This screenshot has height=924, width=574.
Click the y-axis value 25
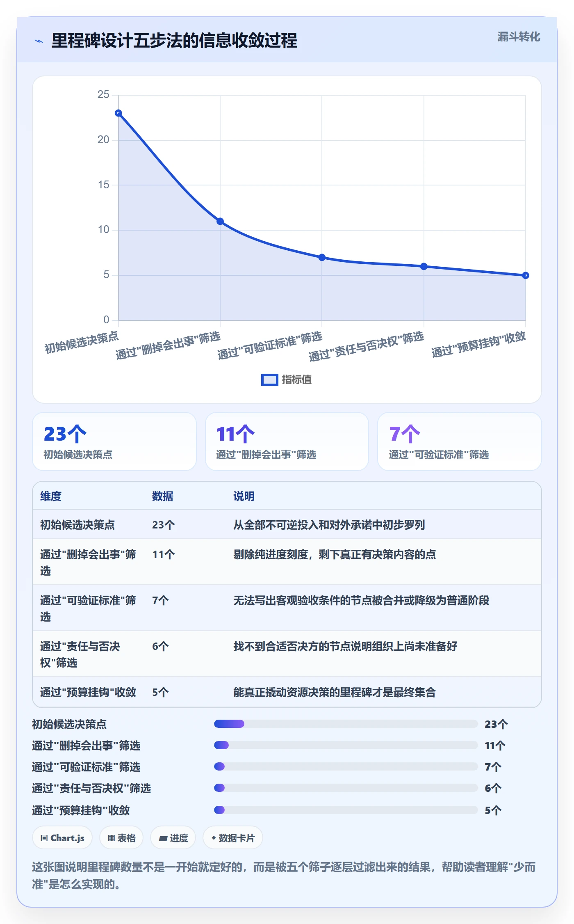[103, 95]
